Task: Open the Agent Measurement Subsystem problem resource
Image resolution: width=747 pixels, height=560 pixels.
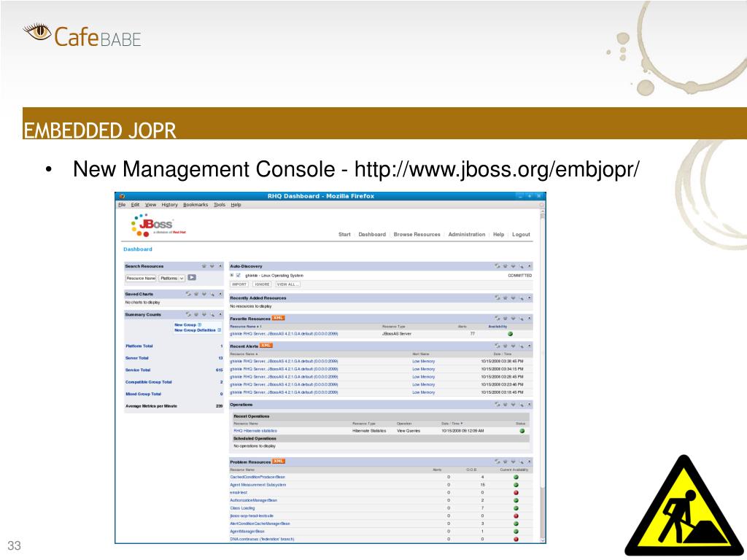Action: (258, 485)
